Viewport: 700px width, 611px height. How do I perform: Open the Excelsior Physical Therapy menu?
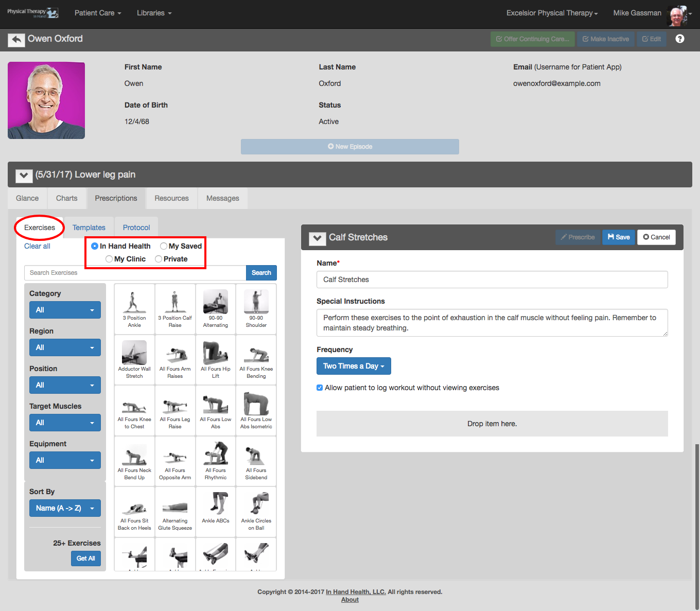click(x=552, y=13)
